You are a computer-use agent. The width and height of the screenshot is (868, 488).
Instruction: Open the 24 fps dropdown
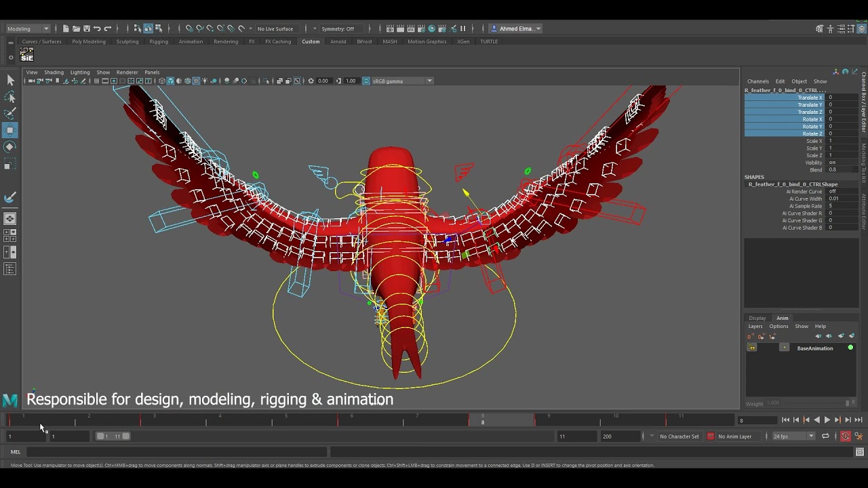(793, 436)
